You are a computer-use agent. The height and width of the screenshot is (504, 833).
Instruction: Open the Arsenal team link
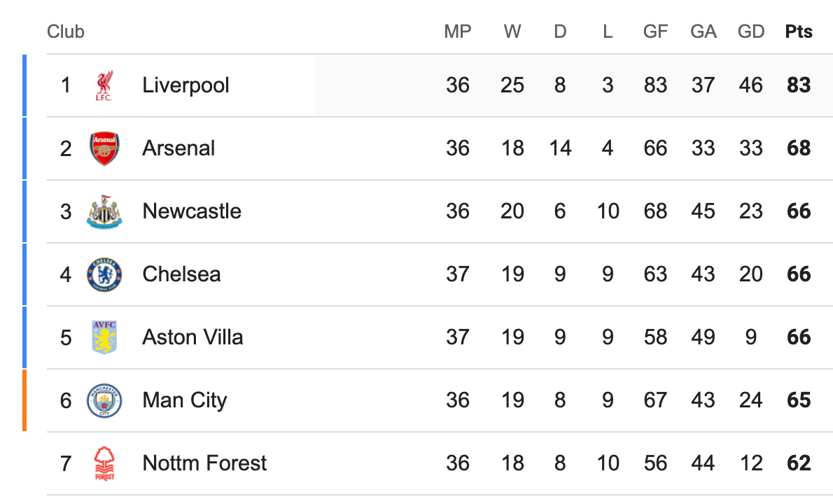(178, 148)
